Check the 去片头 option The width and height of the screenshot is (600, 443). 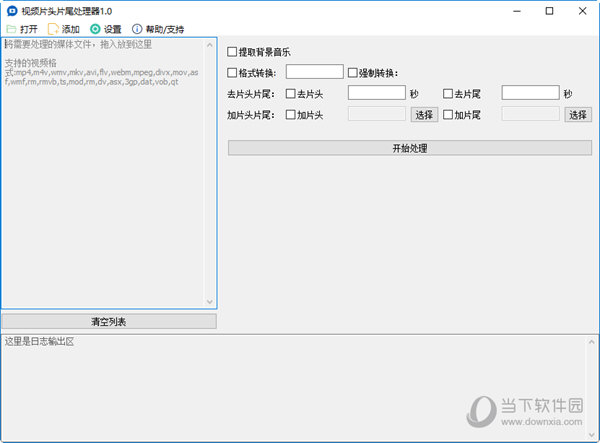(290, 94)
